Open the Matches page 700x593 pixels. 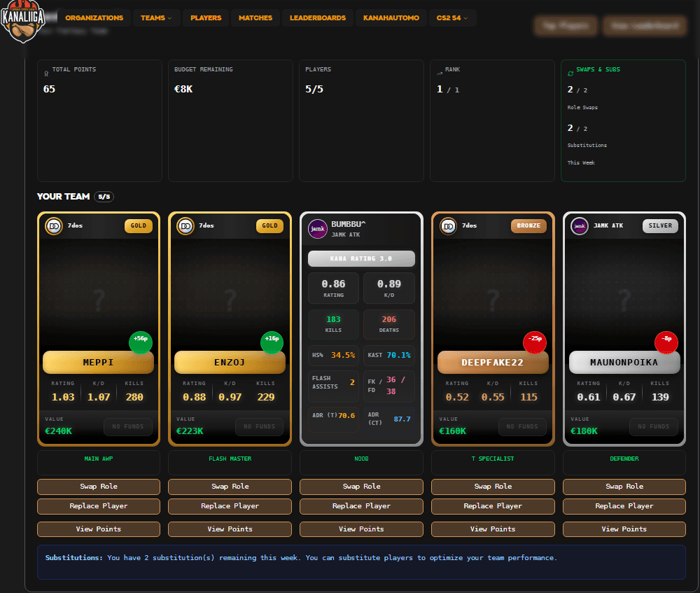tap(255, 18)
